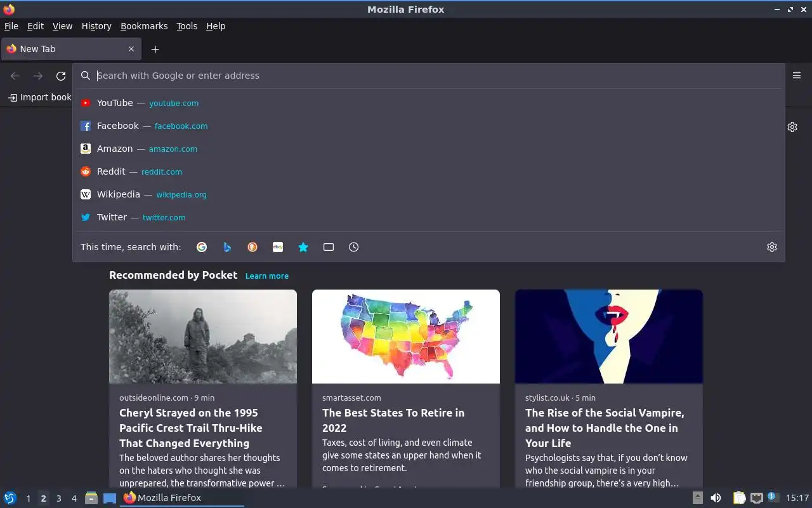Open a new tab with plus button

tap(155, 49)
